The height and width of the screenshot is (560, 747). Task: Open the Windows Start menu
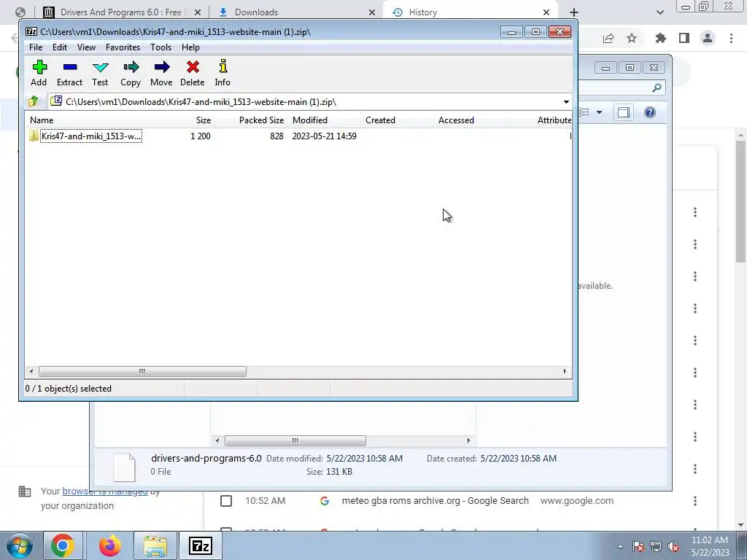(19, 545)
